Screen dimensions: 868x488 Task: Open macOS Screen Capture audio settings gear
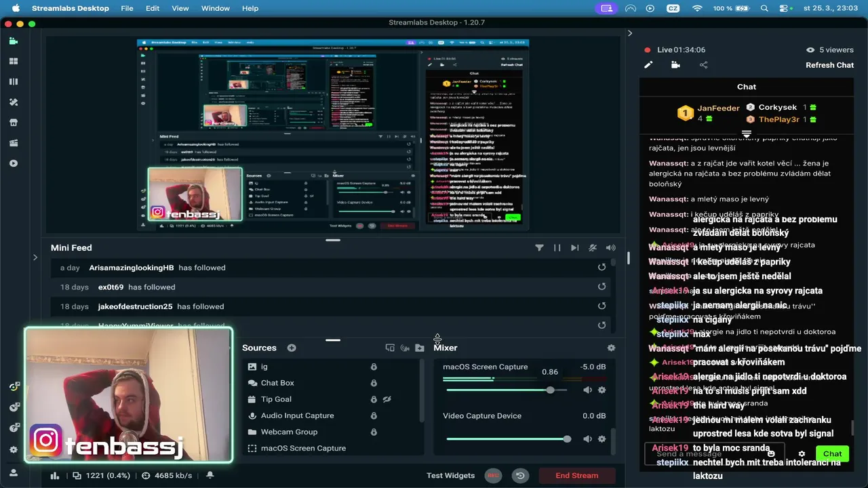pyautogui.click(x=601, y=390)
